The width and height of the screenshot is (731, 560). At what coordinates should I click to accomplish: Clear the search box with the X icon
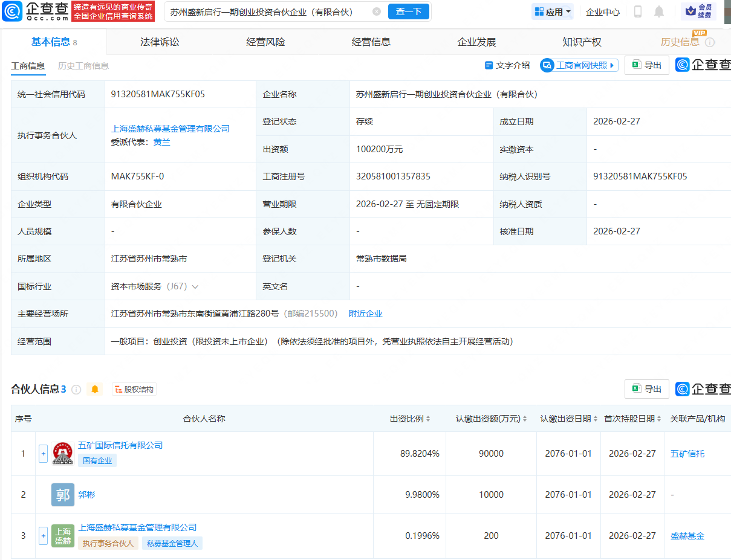pos(377,11)
